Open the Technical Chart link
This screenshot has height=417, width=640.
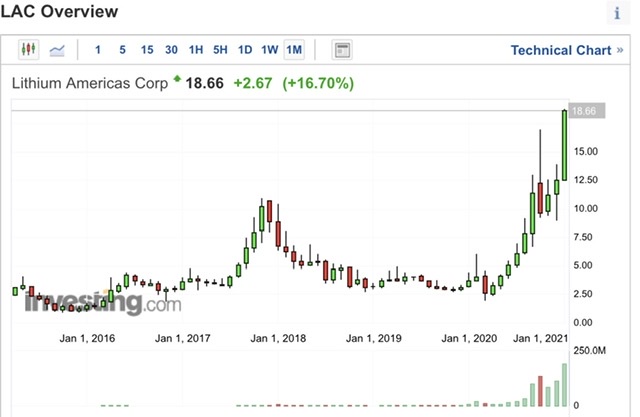(x=567, y=50)
